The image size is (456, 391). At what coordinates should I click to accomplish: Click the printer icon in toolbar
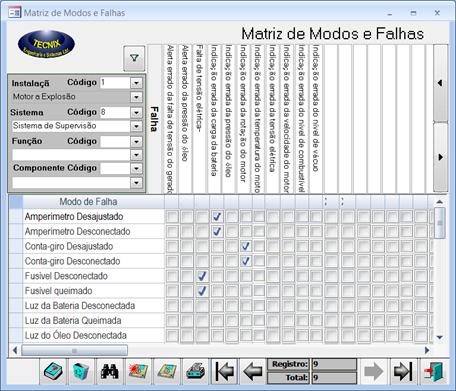point(196,371)
